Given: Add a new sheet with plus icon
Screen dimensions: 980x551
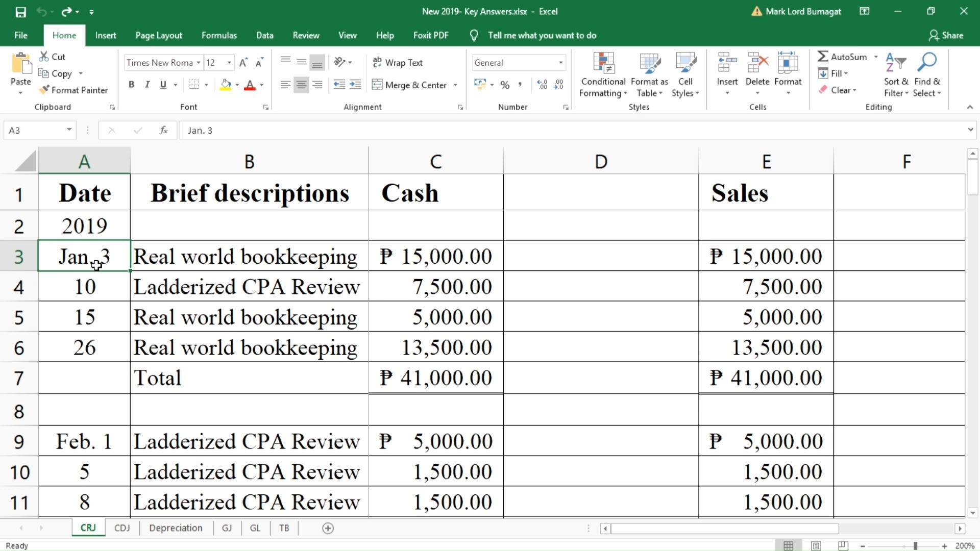Looking at the screenshot, I should pyautogui.click(x=328, y=529).
